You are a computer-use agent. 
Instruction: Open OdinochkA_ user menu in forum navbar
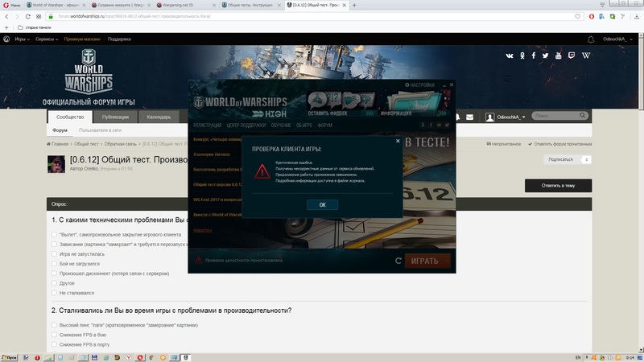[506, 117]
